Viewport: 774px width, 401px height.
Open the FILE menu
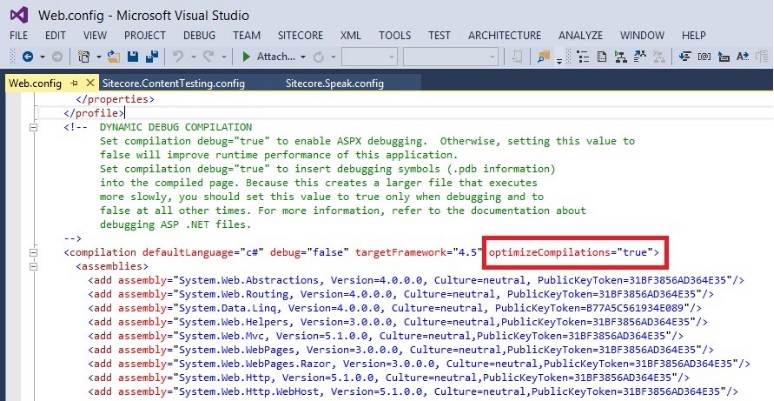tap(19, 36)
